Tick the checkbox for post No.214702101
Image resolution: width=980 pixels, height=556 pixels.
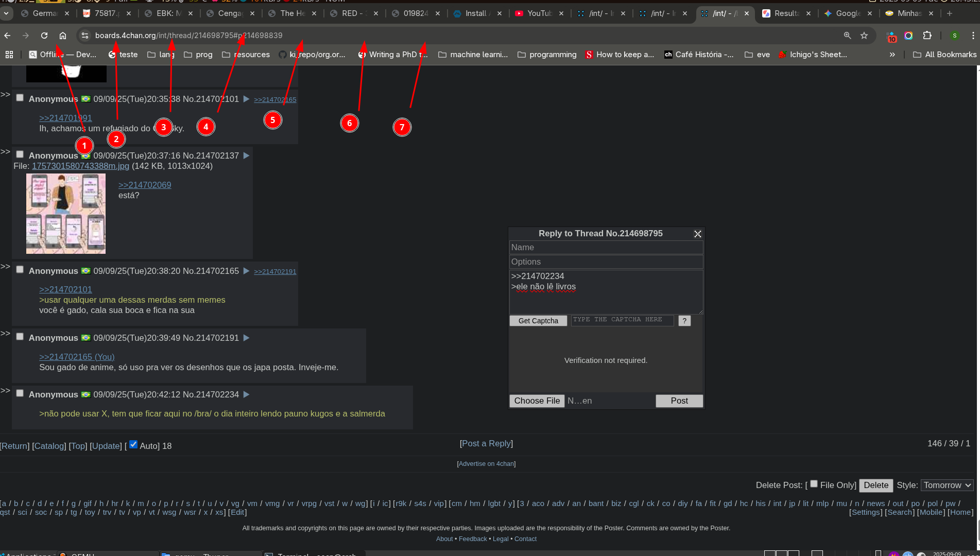point(20,98)
